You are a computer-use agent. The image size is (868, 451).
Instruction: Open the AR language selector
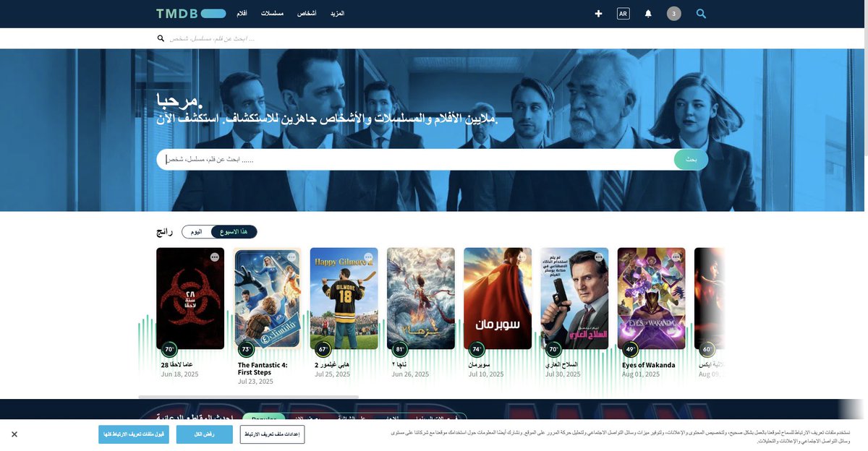point(623,14)
